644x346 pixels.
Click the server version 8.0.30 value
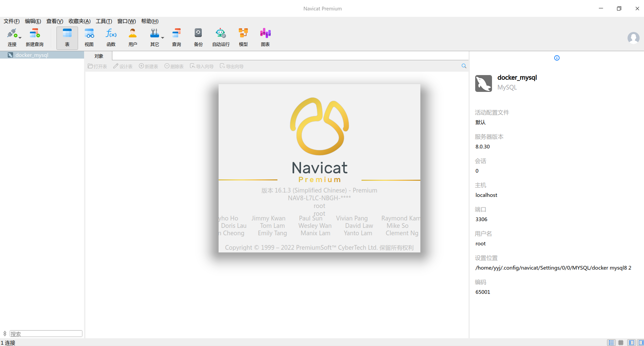coord(483,146)
